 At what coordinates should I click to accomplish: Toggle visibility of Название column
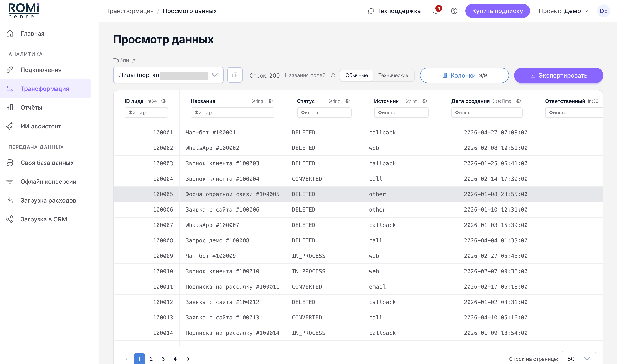(x=270, y=101)
